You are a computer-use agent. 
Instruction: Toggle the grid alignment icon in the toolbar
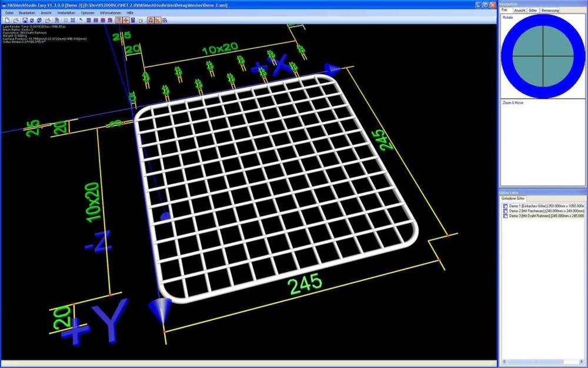[x=72, y=20]
